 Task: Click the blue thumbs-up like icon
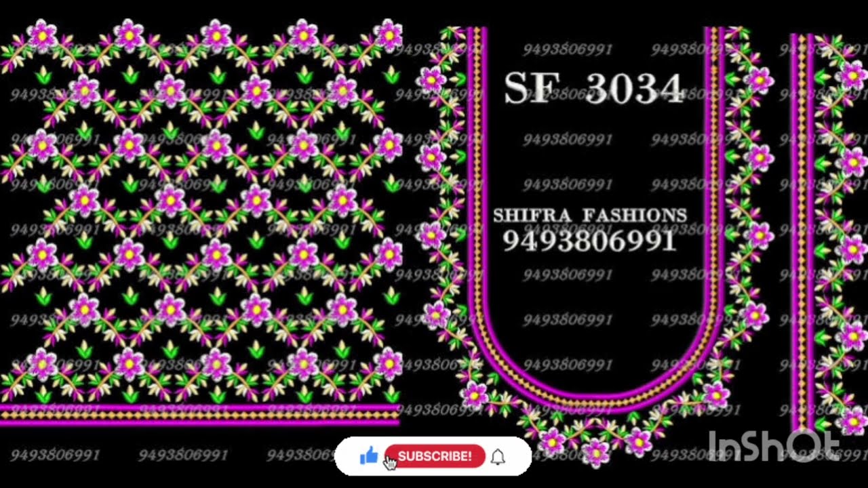point(368,456)
